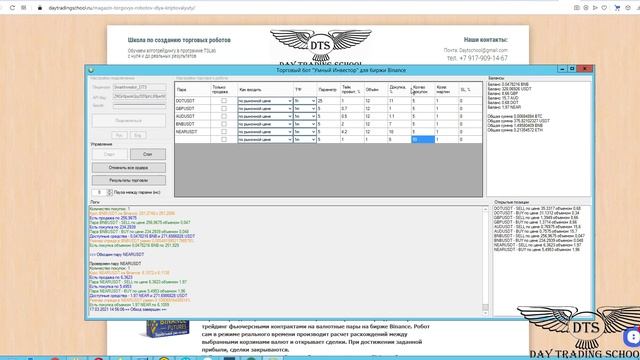The image size is (640, 360).
Task: Click the Объём column header
Action: pyautogui.click(x=376, y=90)
